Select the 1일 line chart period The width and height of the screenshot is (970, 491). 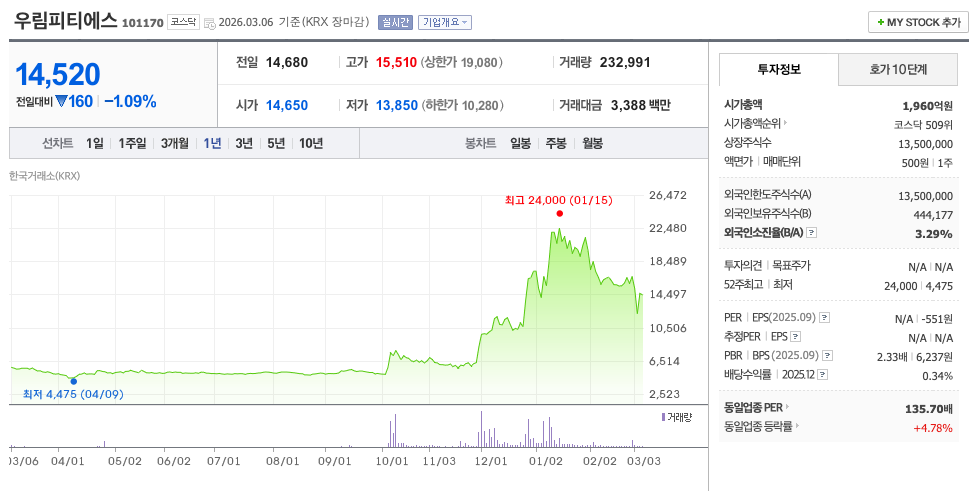95,143
